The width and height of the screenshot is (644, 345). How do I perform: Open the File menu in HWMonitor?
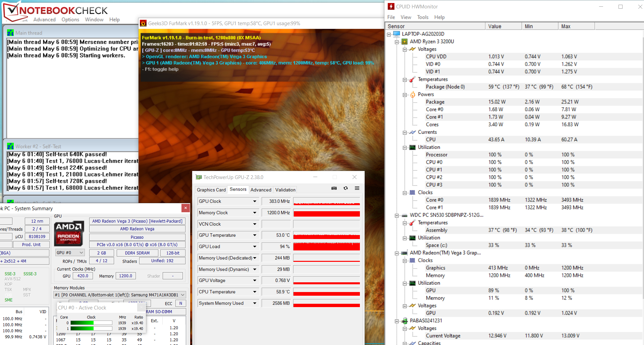(x=391, y=17)
